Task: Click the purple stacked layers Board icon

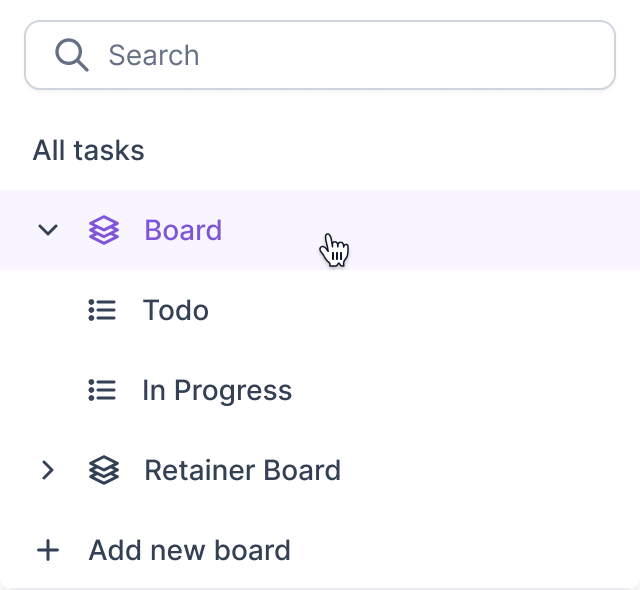Action: tap(104, 230)
